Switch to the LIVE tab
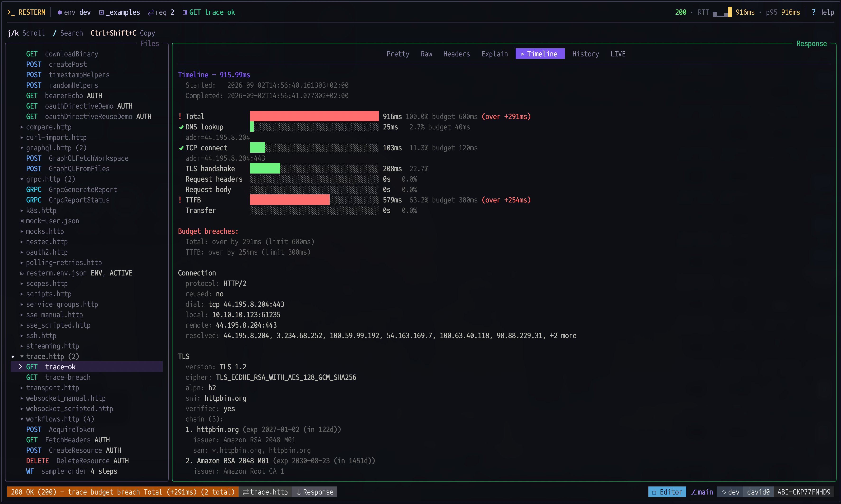841x504 pixels. click(x=618, y=54)
